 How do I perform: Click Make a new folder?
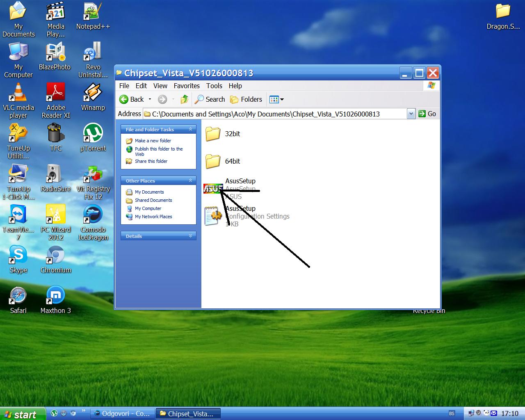pos(153,141)
